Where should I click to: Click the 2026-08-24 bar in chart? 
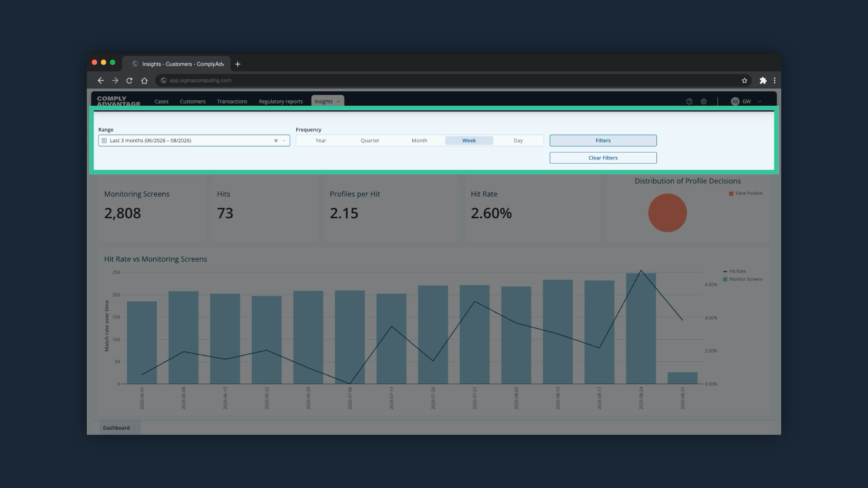coord(641,328)
